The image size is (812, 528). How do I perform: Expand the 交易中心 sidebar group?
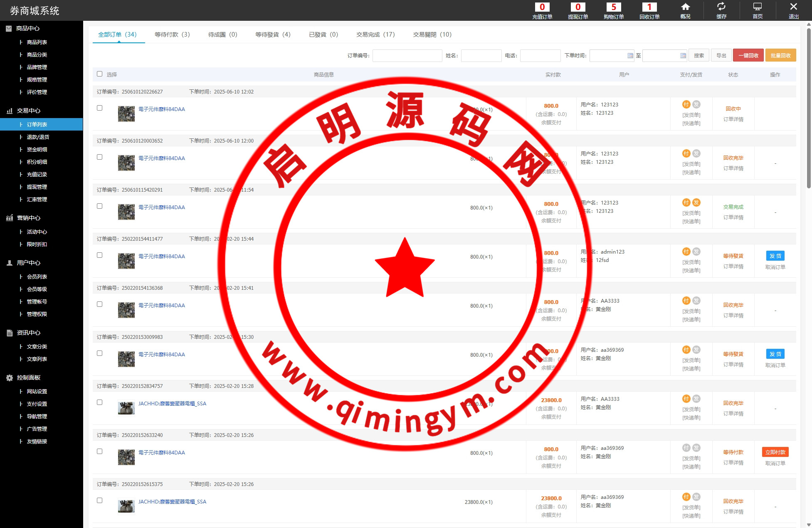pyautogui.click(x=28, y=111)
